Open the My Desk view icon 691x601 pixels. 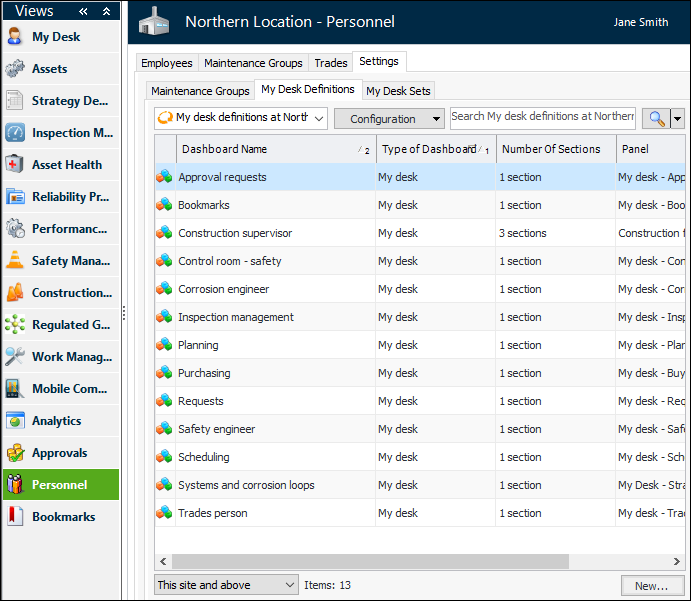(15, 37)
